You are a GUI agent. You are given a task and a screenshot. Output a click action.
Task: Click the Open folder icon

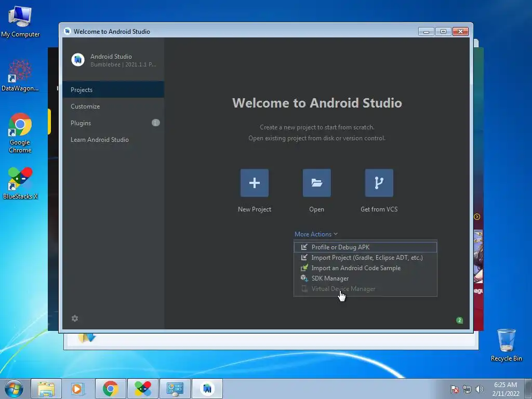pos(316,183)
